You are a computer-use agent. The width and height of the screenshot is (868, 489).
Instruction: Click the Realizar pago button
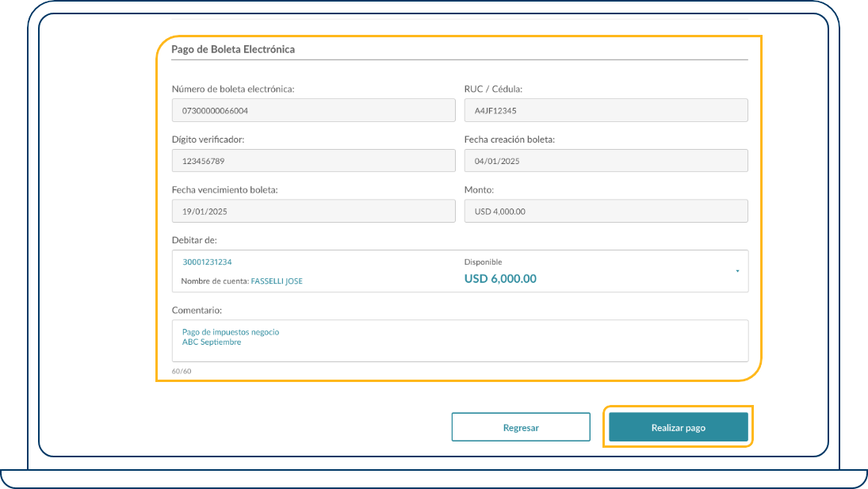click(678, 427)
